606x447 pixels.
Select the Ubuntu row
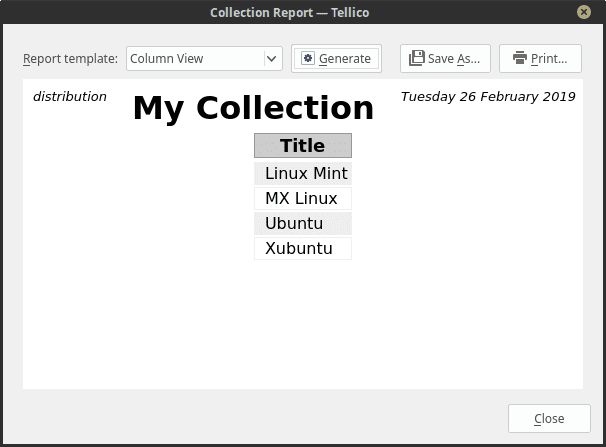(x=303, y=224)
